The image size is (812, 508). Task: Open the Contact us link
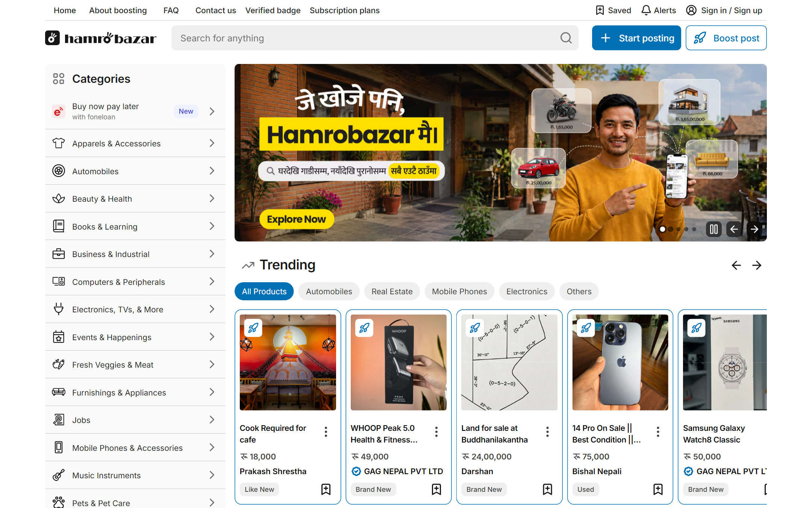pos(216,11)
